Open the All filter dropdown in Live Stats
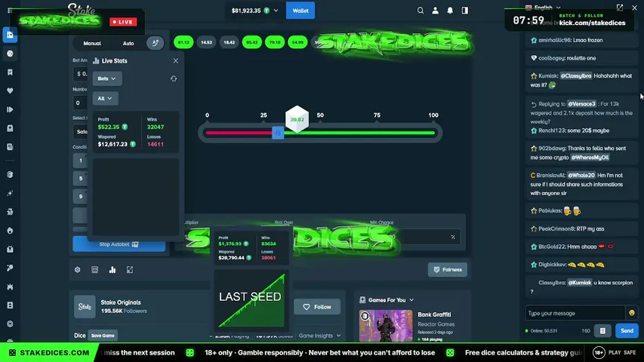Screen dimensions: 644x362 tap(105, 99)
